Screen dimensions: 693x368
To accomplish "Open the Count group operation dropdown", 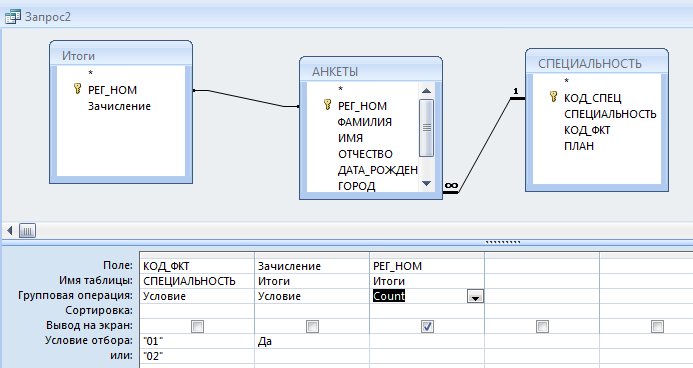I will point(475,296).
